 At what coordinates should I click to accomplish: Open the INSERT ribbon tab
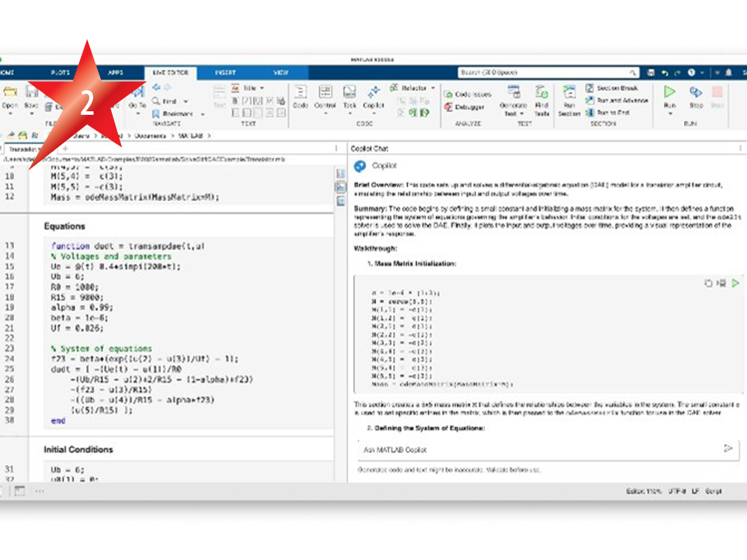point(225,72)
